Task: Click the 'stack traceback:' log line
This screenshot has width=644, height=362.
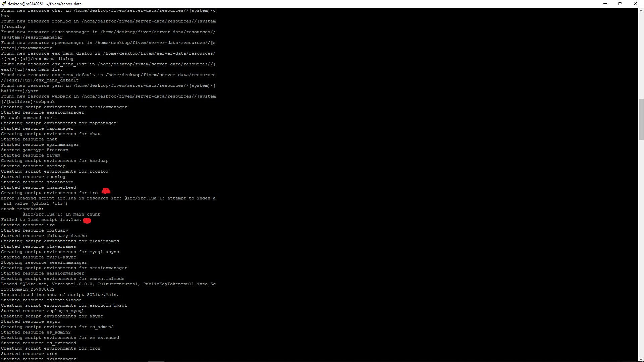Action: [22, 209]
